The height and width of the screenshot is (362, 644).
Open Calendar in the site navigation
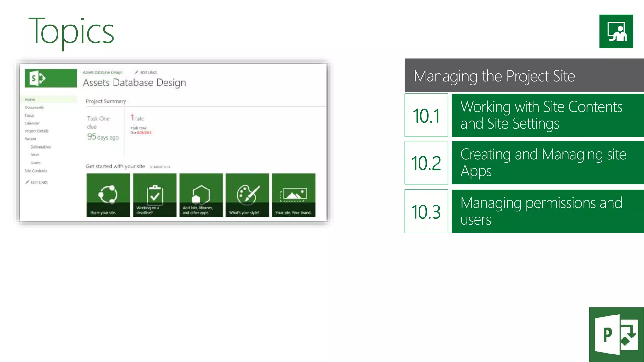point(32,123)
